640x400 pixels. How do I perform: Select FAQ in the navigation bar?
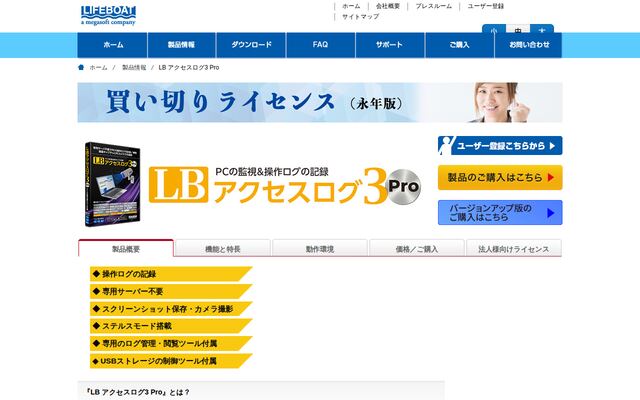pyautogui.click(x=320, y=45)
